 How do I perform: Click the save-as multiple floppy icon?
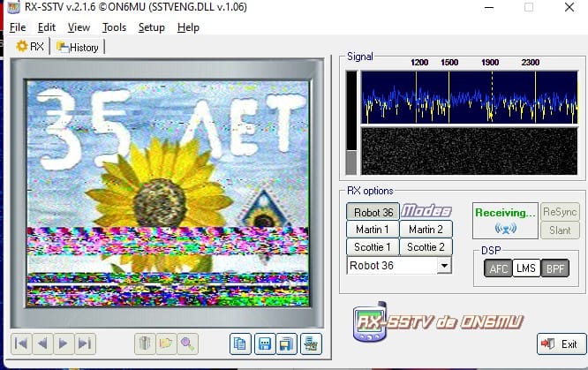(x=287, y=344)
